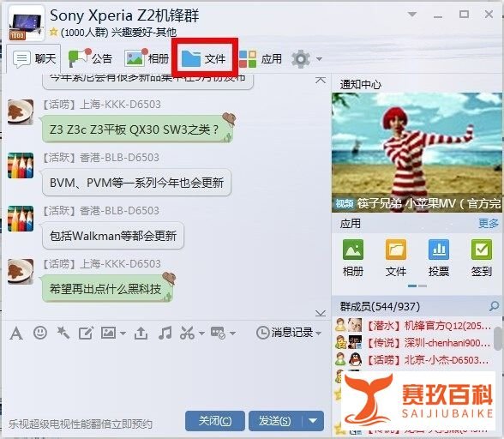Click message 'BVM、PVM等一系列今年也会更新'
504x439 pixels.
click(x=136, y=183)
